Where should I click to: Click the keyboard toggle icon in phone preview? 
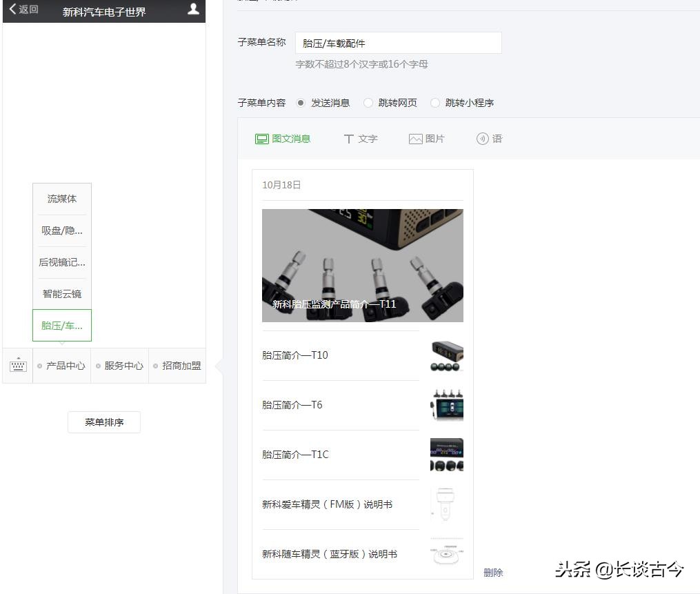coord(17,365)
